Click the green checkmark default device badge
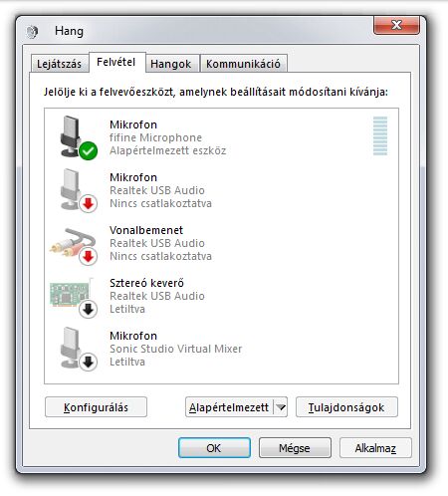Screen dimensions: 448x496 [89, 151]
